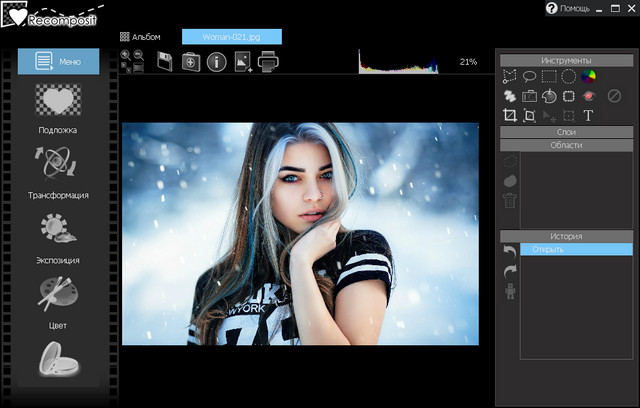This screenshot has width=640, height=408.
Task: Select the Woman-021.jpg tab
Action: 231,37
